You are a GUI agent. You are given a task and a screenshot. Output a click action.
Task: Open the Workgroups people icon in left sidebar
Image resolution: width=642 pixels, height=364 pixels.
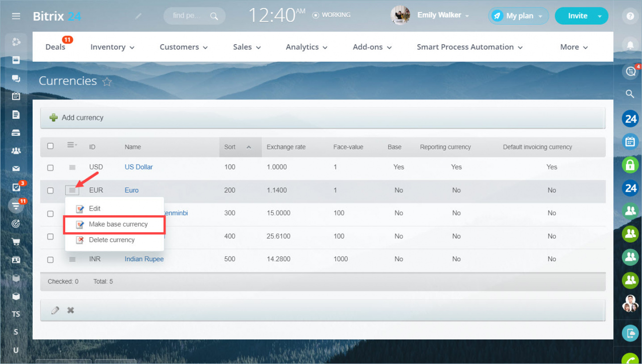point(16,150)
